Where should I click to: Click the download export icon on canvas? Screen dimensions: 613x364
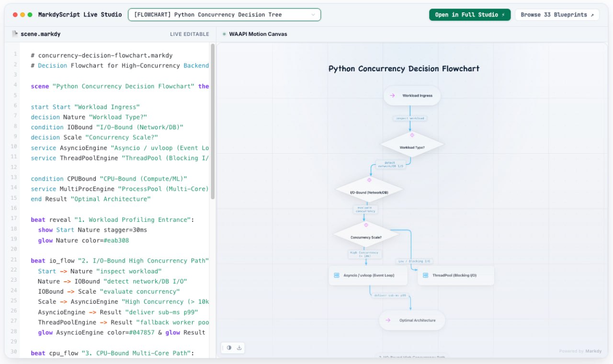[x=239, y=348]
